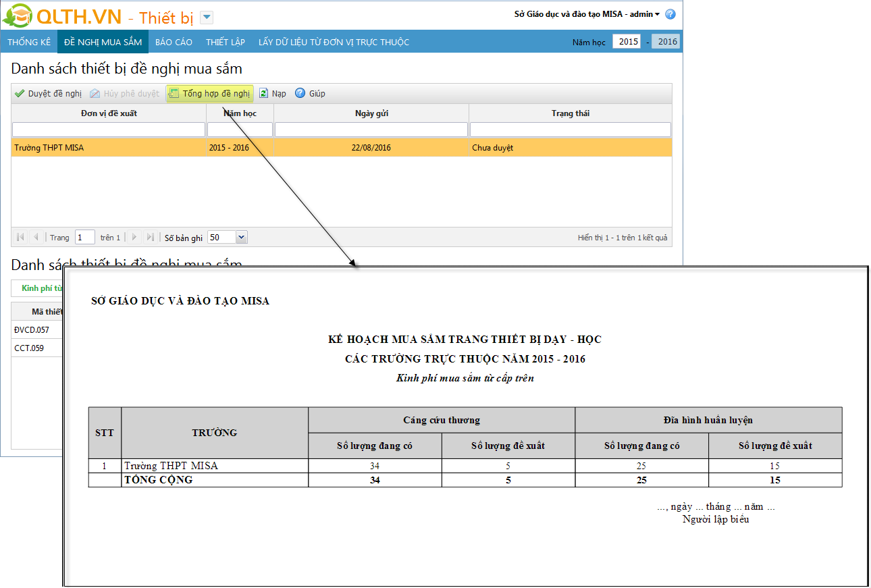Viewport: 871px width, 588px height.
Task: Switch to the THỐNG KÊ tab
Action: (x=29, y=42)
